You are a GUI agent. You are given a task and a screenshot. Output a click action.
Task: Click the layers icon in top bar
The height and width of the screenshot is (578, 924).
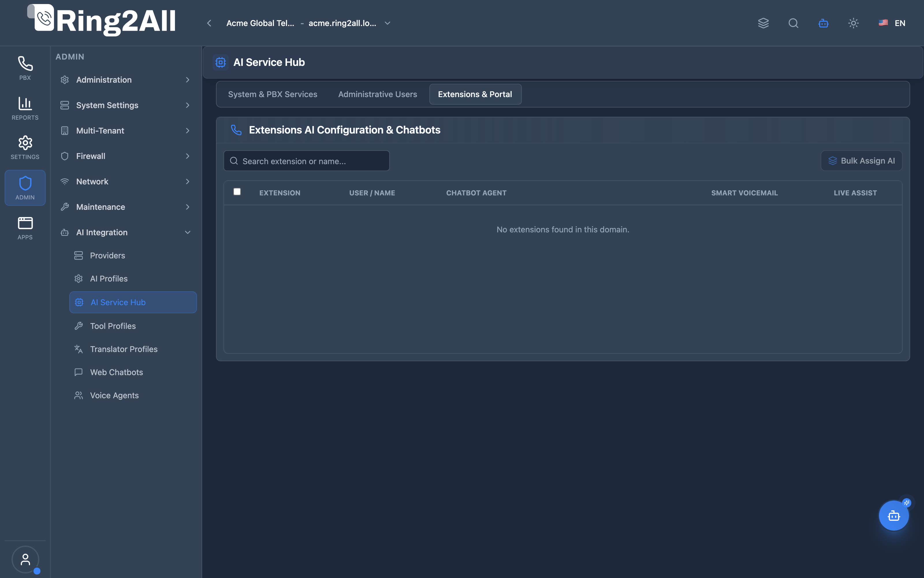(x=763, y=23)
